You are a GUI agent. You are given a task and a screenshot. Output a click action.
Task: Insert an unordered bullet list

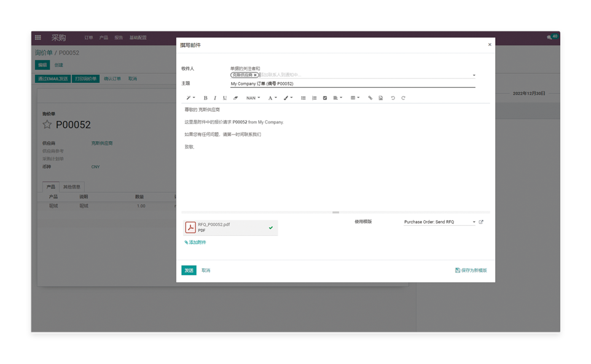[x=303, y=98]
